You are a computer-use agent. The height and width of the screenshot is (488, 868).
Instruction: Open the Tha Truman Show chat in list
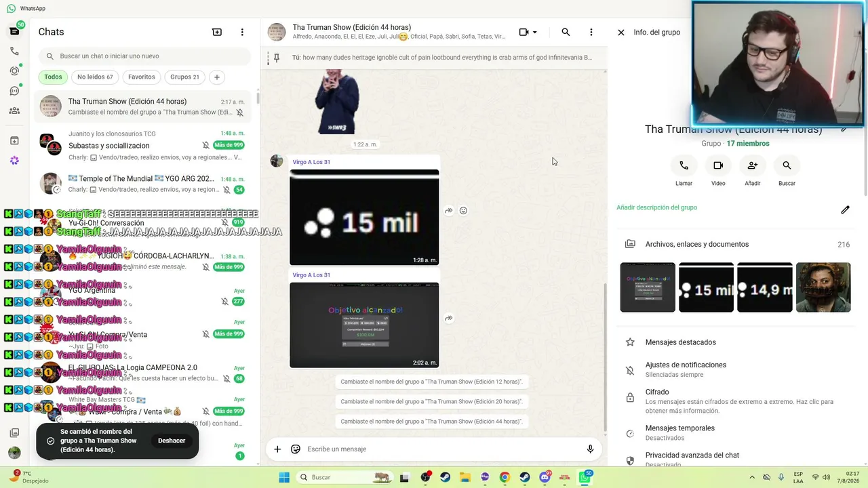143,106
